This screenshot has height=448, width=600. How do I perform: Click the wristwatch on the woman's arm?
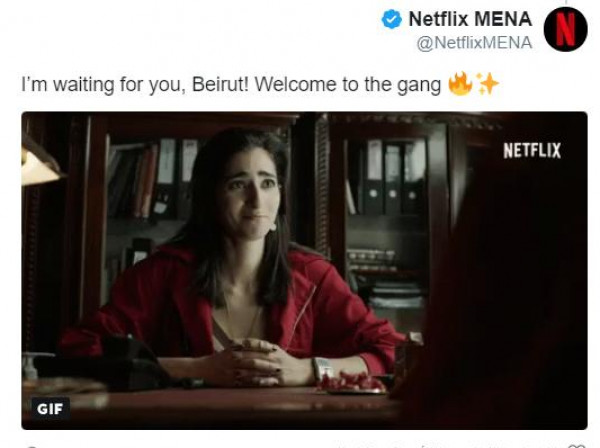[323, 368]
